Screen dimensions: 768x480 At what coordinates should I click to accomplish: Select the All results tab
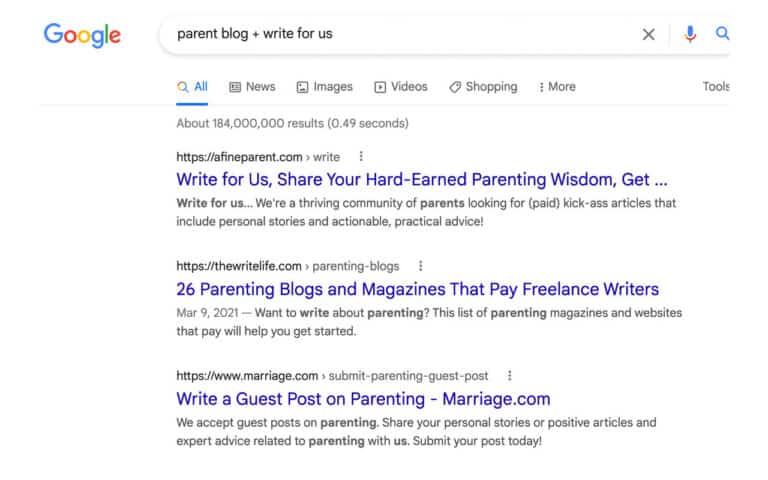click(x=192, y=87)
